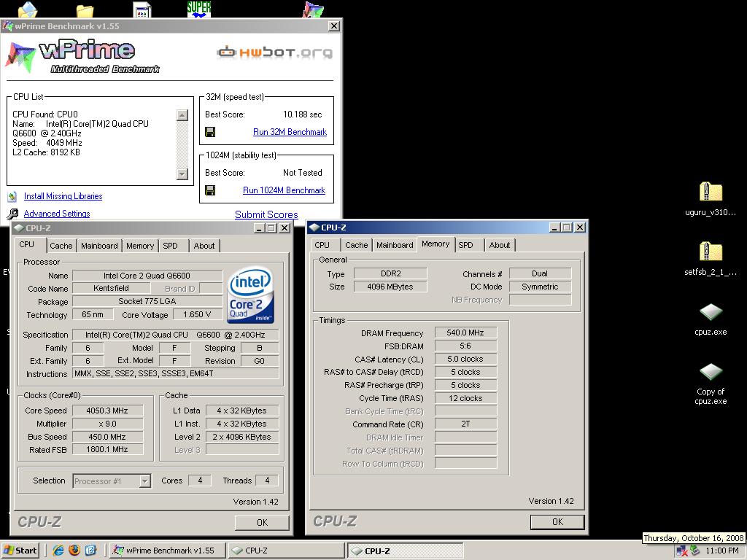Click the SUPER desktop icon at top
This screenshot has width=747, height=560.
click(199, 9)
